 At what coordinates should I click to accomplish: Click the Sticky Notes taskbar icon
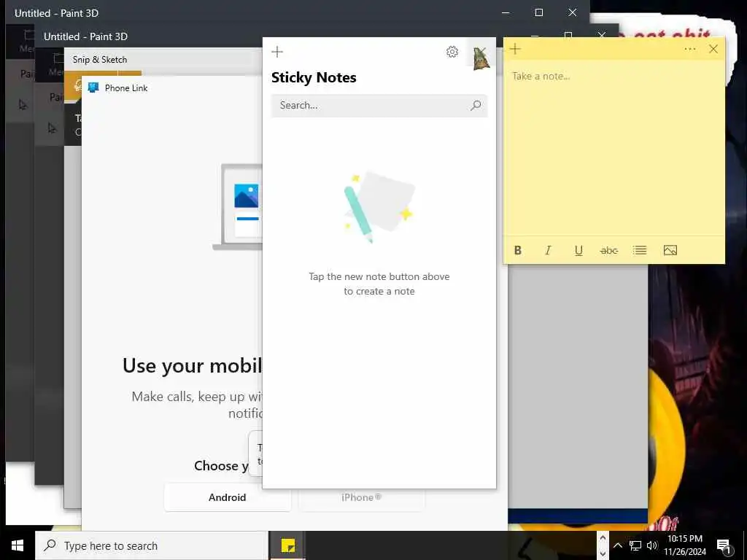pos(287,545)
